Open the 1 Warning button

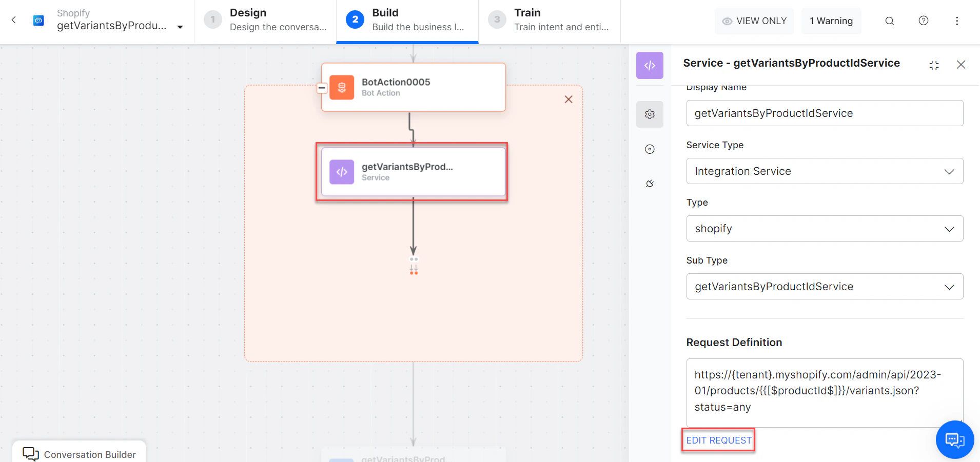click(x=830, y=21)
